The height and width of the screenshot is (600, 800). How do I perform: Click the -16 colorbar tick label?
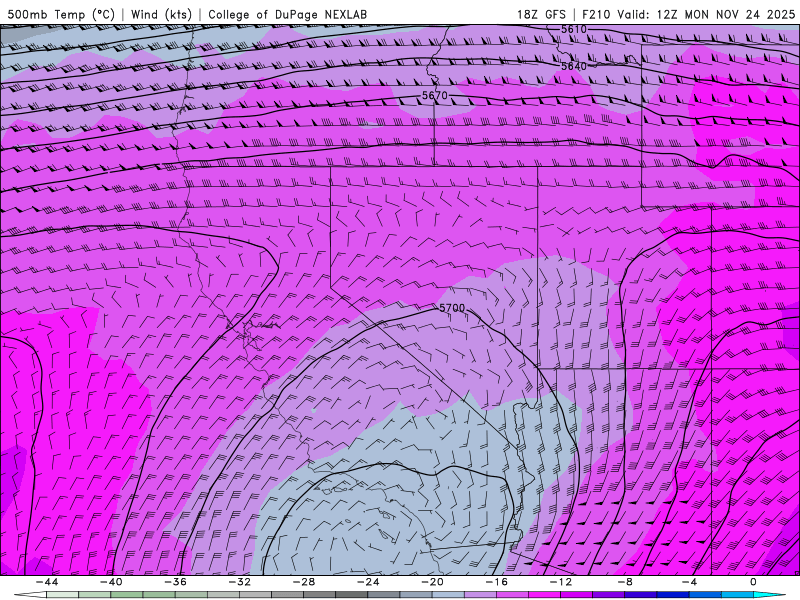[x=496, y=582]
